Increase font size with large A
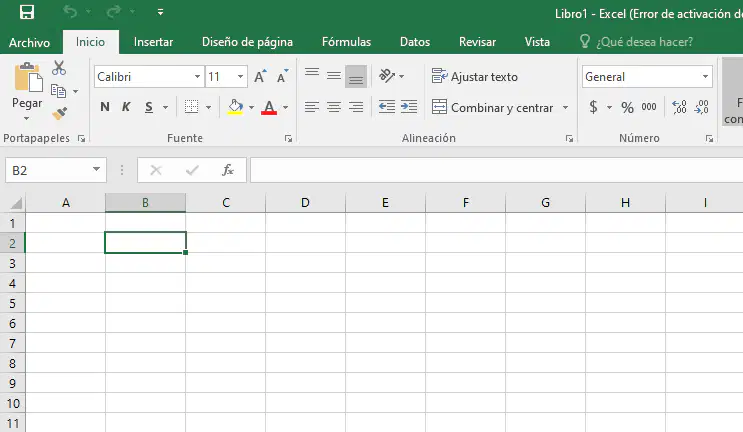Viewport: 743px width, 432px height. (260, 77)
